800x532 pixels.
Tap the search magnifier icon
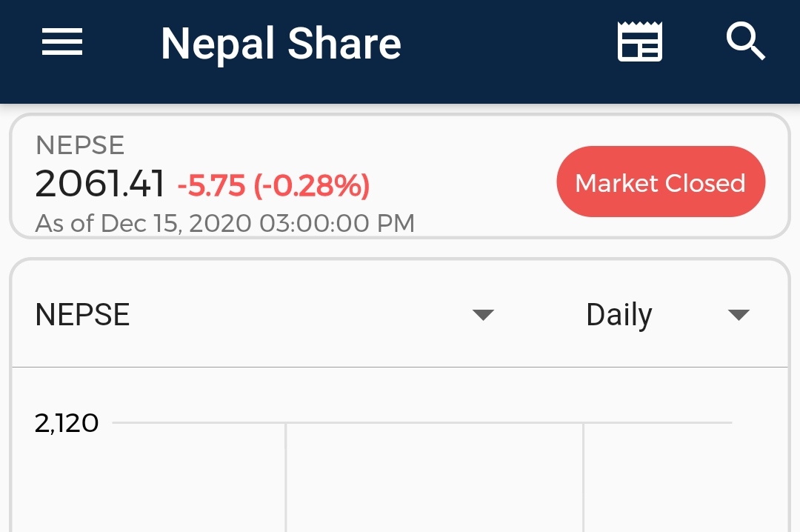click(x=745, y=41)
